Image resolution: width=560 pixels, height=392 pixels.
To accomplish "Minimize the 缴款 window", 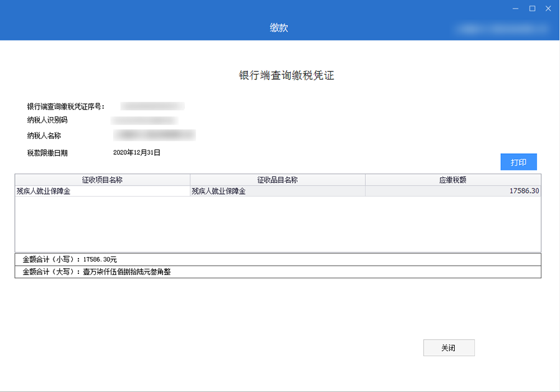I will pos(516,9).
